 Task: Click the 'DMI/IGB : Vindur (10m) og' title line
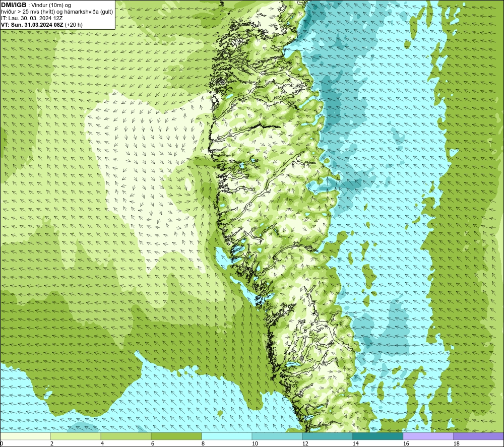click(36, 5)
